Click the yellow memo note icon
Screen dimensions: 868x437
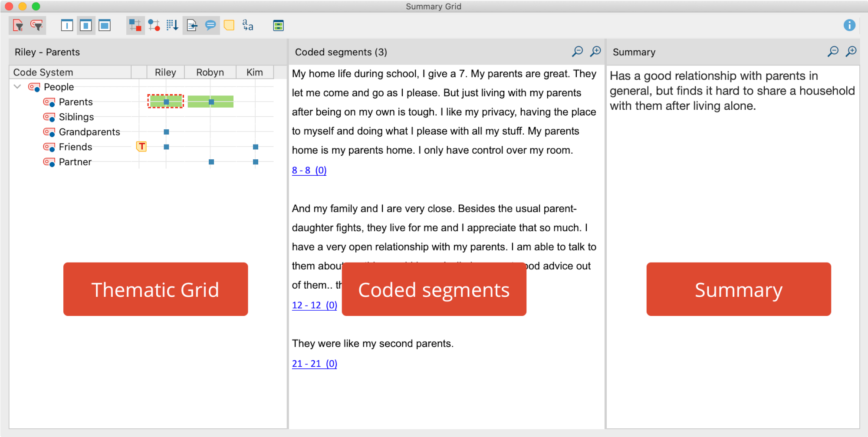(x=229, y=26)
